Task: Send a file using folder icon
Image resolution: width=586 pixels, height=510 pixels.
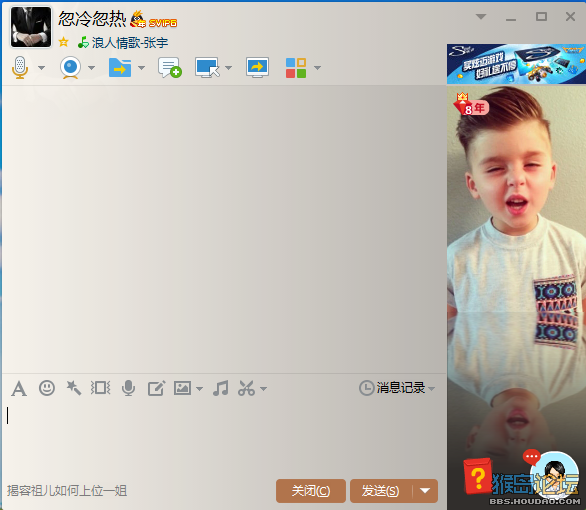Action: (x=120, y=68)
